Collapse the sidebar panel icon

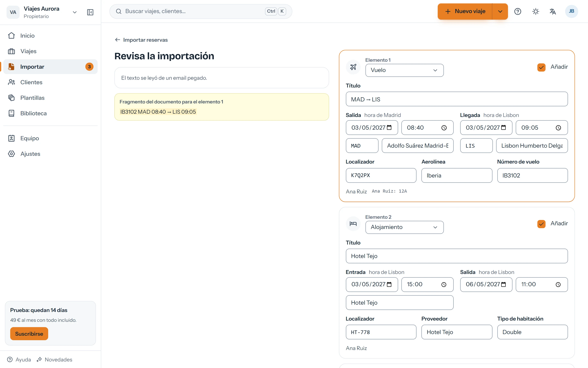point(90,12)
